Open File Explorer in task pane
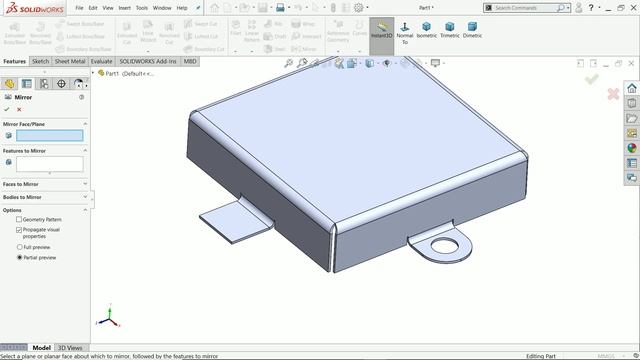The width and height of the screenshot is (640, 360). pos(632,118)
